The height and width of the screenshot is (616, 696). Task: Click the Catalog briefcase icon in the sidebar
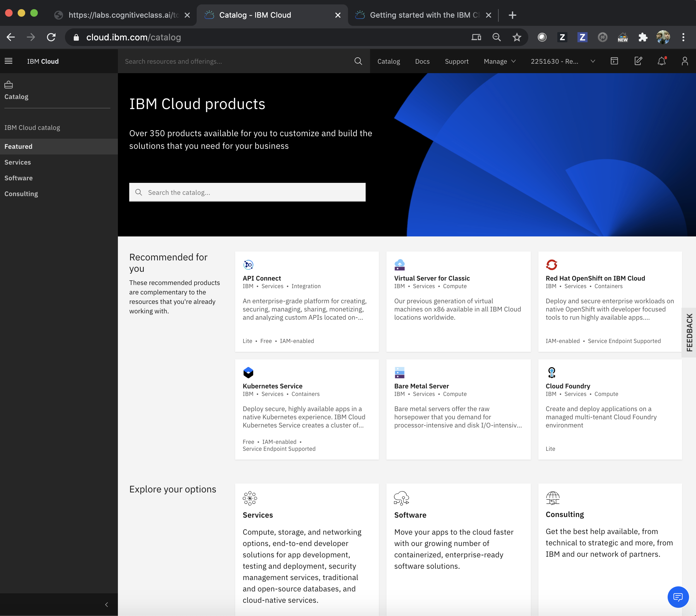(8, 84)
